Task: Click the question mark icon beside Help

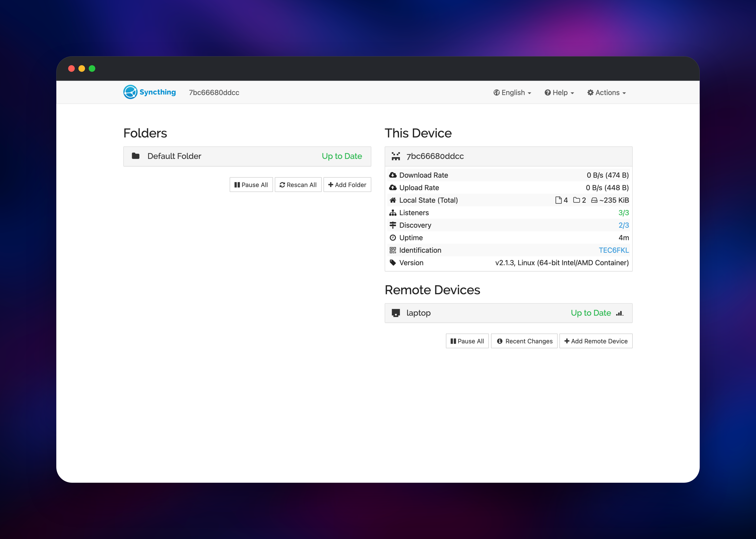Action: (548, 93)
